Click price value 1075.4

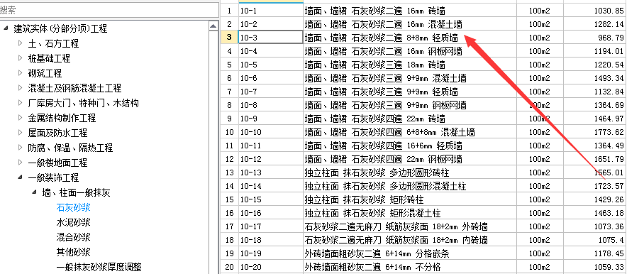click(x=611, y=241)
